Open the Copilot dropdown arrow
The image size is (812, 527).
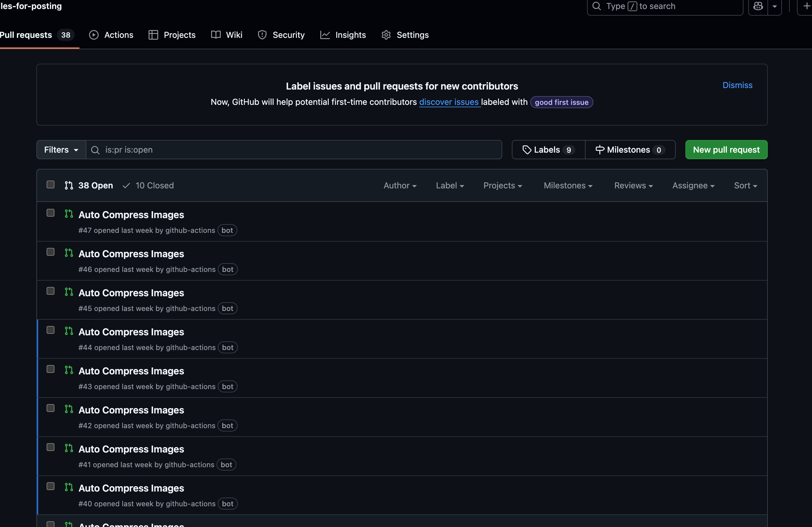[x=775, y=6]
